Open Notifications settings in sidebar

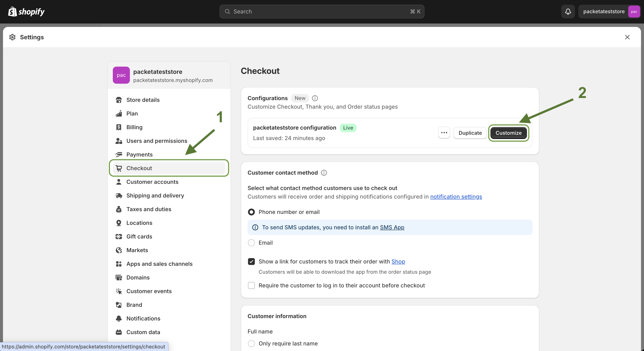pyautogui.click(x=169, y=319)
